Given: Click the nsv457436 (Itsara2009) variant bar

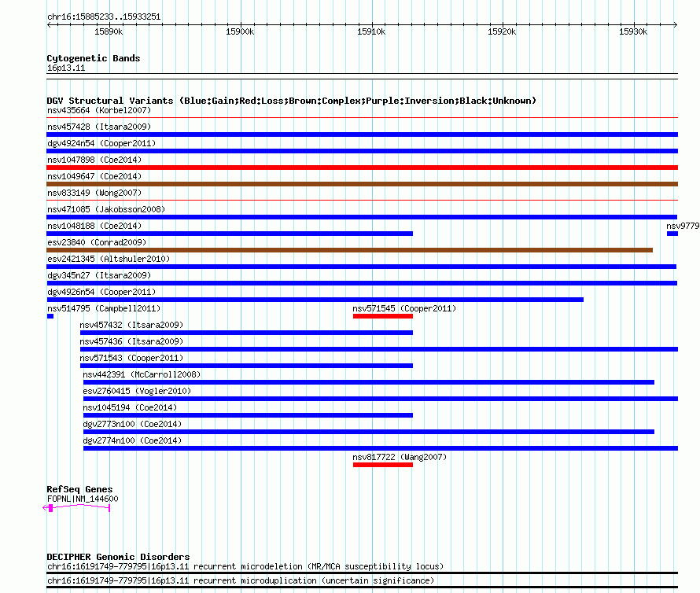Looking at the screenshot, I should pos(379,349).
